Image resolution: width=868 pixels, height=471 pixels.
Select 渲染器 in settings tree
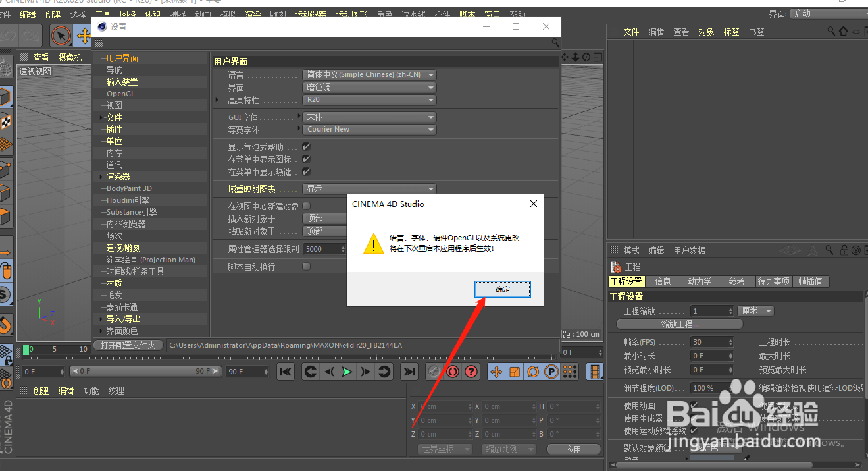118,177
